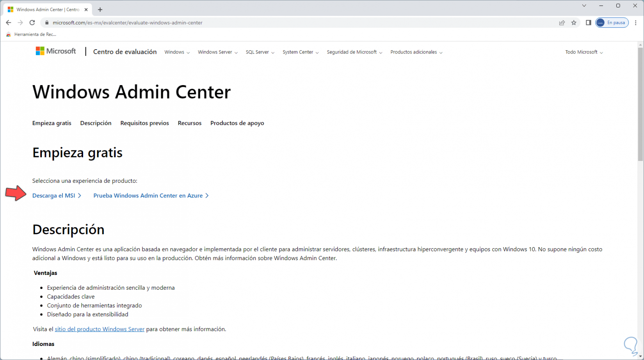Jump to Requisitos previos section

(145, 123)
